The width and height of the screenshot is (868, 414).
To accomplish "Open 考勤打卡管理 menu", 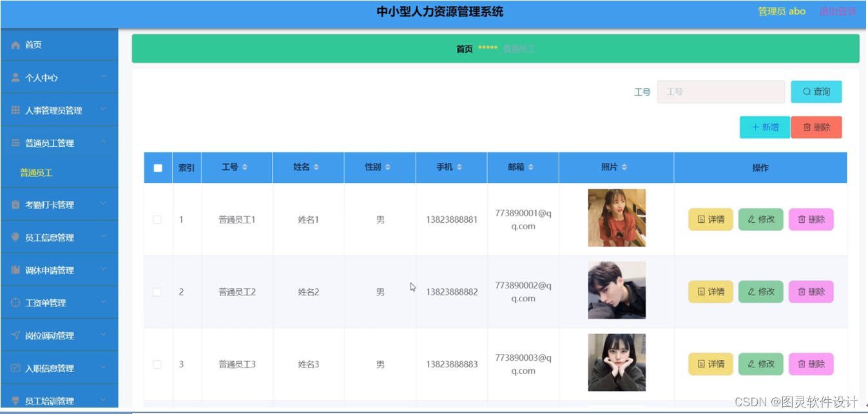I will pyautogui.click(x=59, y=205).
